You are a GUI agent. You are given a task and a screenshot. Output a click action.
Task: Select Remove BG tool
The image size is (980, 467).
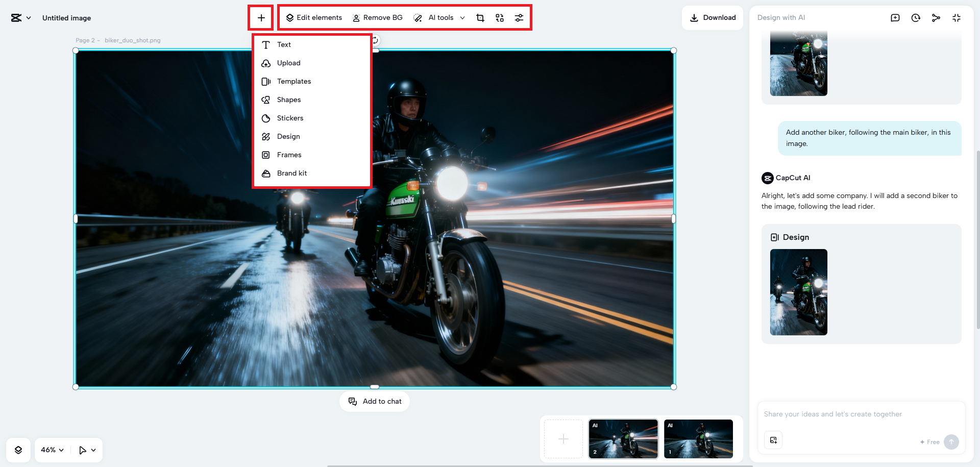378,18
